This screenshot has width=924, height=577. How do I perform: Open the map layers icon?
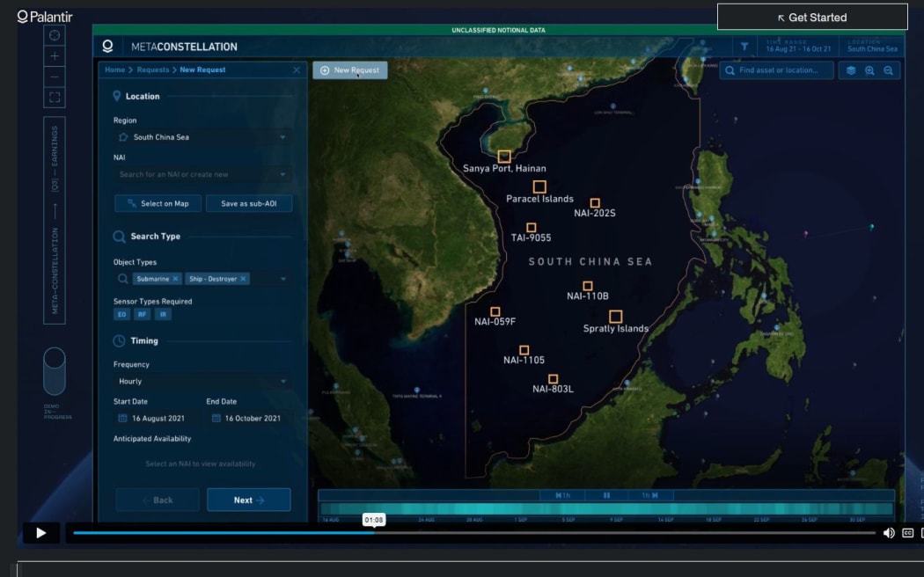[x=851, y=70]
